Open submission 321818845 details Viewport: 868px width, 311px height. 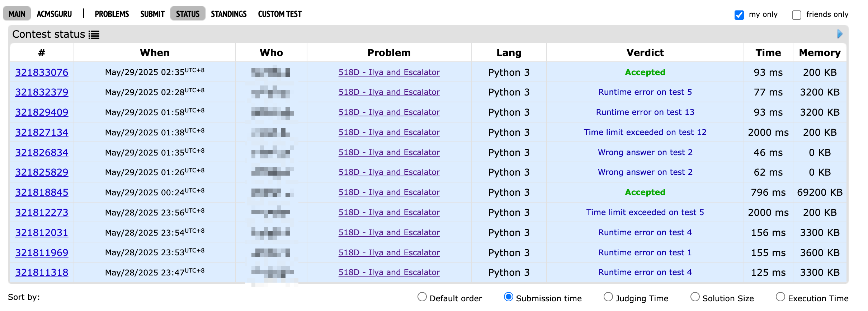42,192
